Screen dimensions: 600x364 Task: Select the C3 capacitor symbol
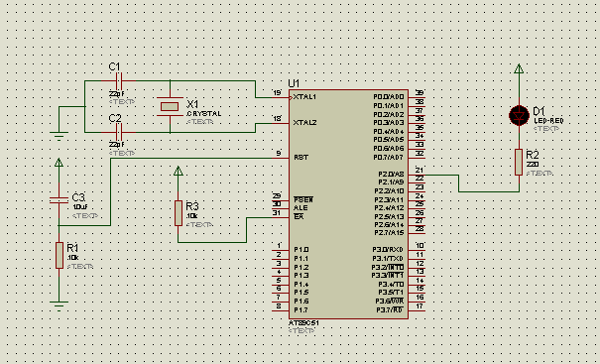tap(59, 200)
